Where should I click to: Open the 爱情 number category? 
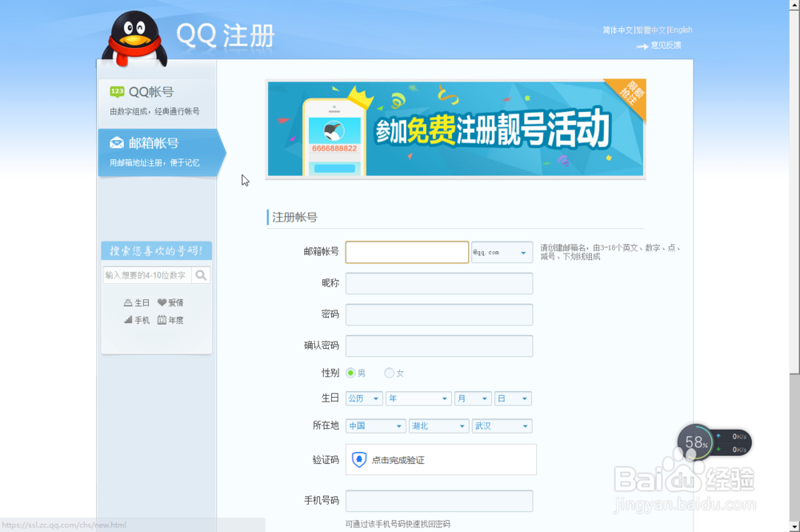point(170,303)
